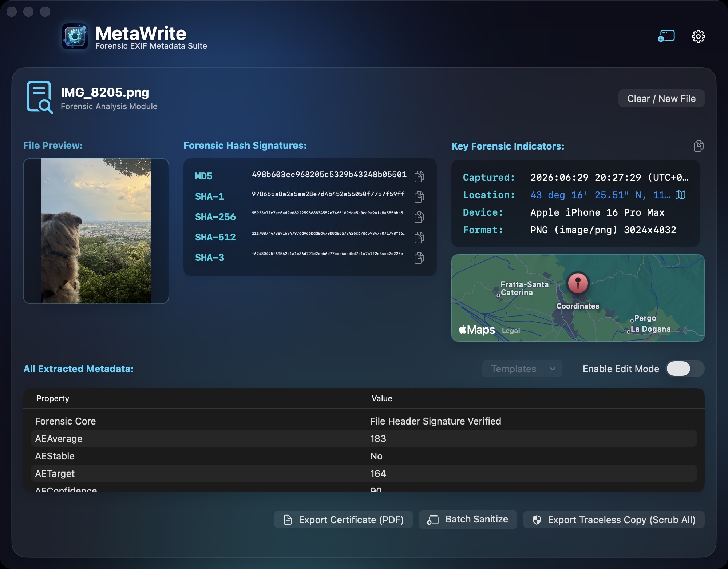Click Export Certificate (PDF) button
728x569 pixels.
[344, 520]
